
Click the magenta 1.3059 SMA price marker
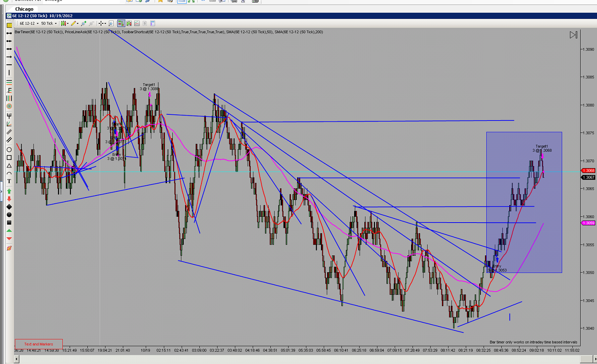click(x=588, y=223)
